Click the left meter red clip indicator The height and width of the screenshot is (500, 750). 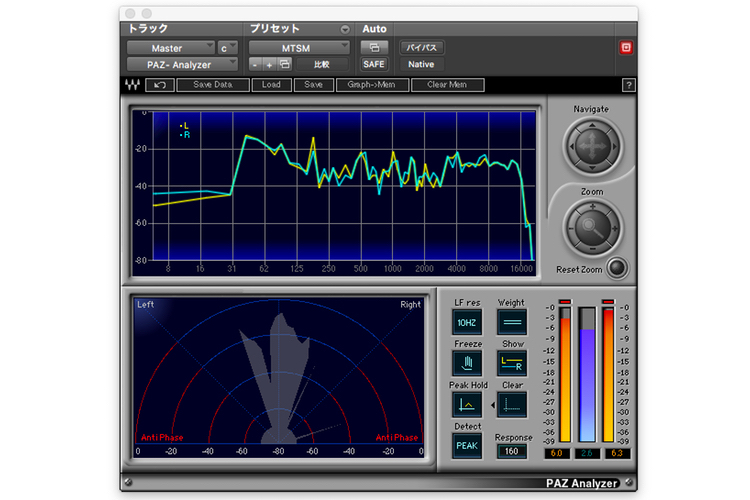tap(565, 301)
